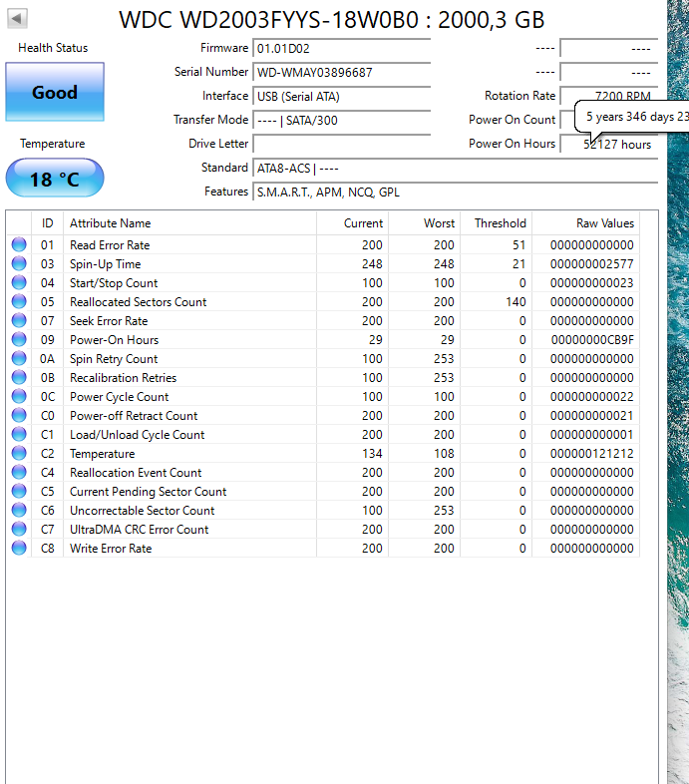
Task: Click the Features field S.M.A.R.T., APM, NCQ, GPL
Action: [x=455, y=193]
